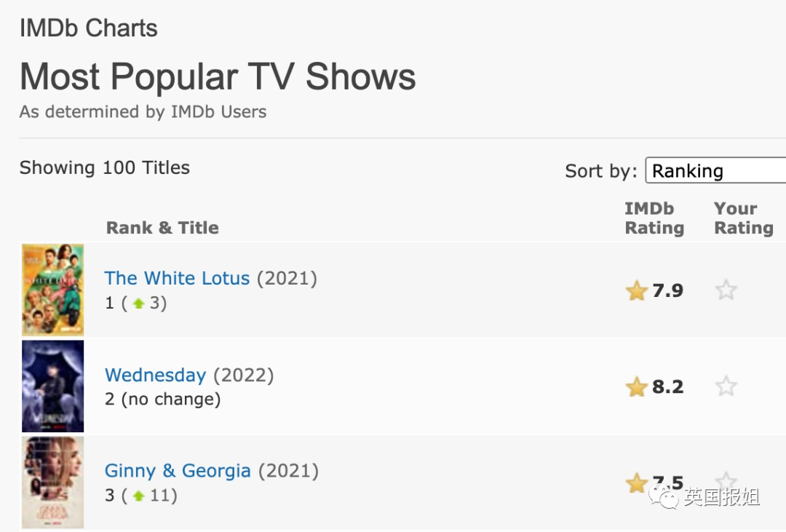The width and height of the screenshot is (786, 532).
Task: Click gold star beside 8.2 rating
Action: coord(637,387)
